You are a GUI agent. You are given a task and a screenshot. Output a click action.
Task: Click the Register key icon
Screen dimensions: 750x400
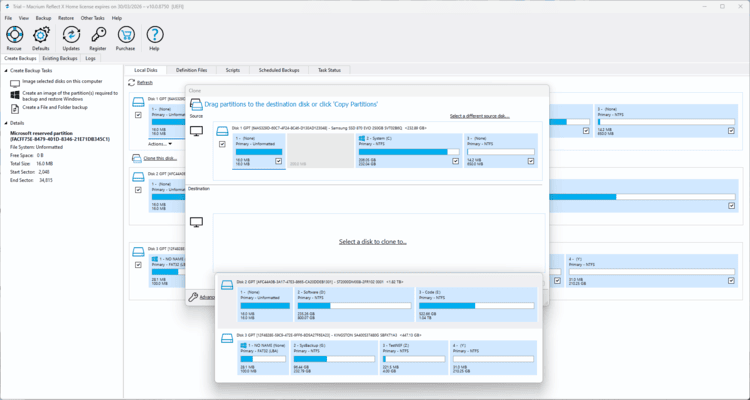[98, 36]
